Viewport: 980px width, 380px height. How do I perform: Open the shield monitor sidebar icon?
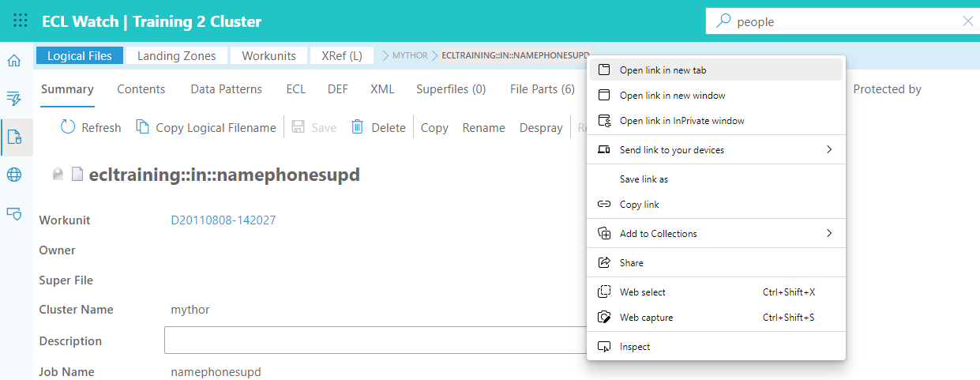(x=14, y=213)
